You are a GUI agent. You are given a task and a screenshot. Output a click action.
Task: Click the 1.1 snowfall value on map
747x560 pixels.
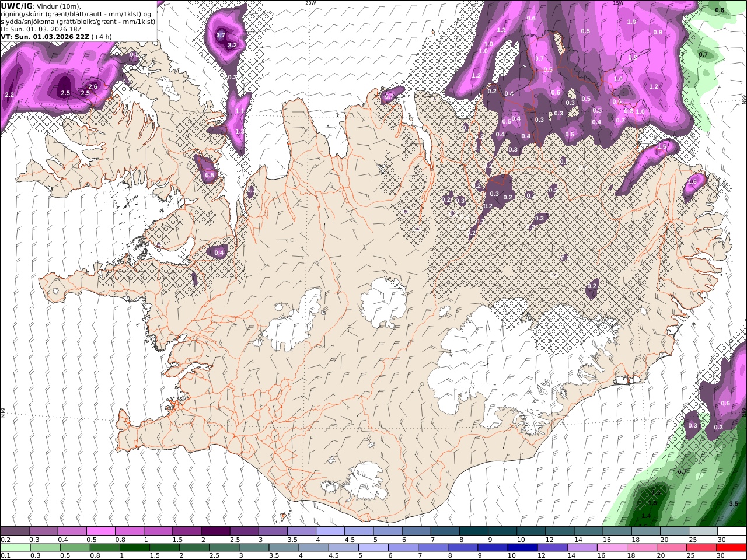[x=240, y=111]
